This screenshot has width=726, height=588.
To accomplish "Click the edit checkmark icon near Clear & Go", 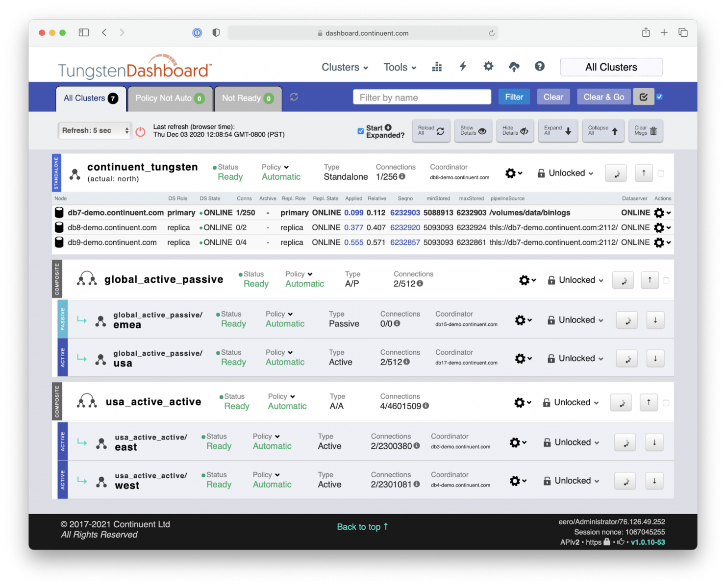I will coord(644,97).
